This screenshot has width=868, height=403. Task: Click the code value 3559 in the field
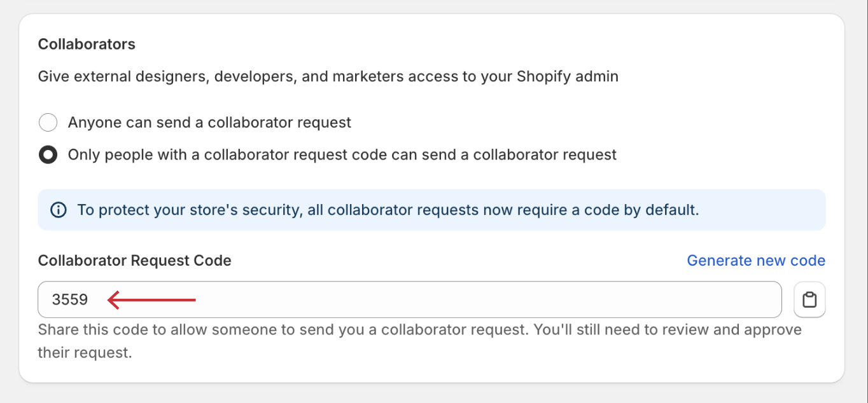[x=70, y=299]
